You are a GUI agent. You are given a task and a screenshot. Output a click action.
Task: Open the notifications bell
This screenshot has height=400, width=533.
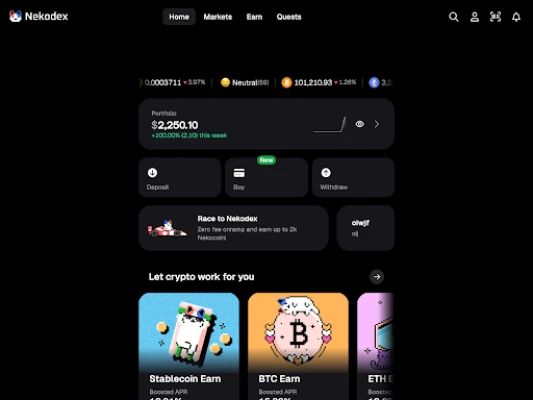coord(516,17)
